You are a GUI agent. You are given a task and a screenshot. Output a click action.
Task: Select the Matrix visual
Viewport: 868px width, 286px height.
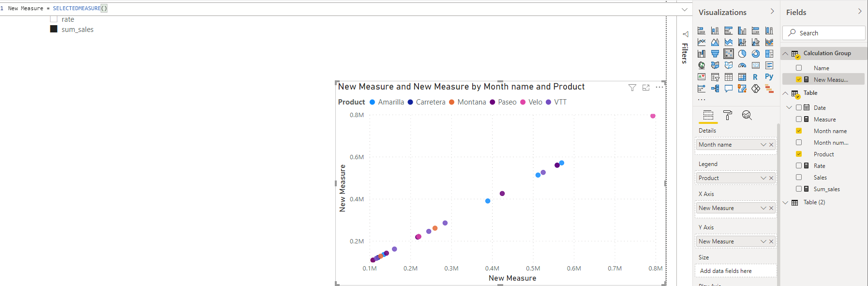click(742, 77)
